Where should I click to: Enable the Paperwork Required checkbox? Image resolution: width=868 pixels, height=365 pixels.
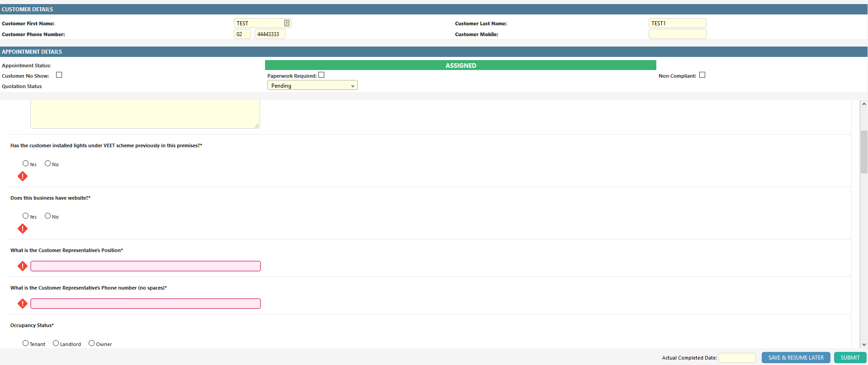pyautogui.click(x=321, y=75)
